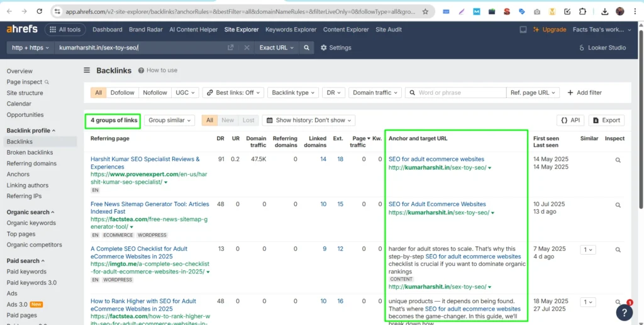Select the All follow-type filter
This screenshot has height=325, width=644.
(99, 93)
